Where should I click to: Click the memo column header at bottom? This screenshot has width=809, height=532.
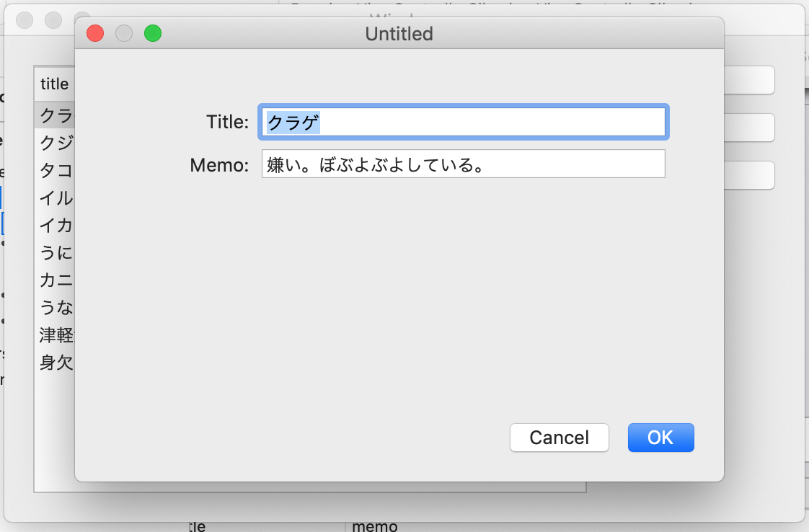pos(375,526)
